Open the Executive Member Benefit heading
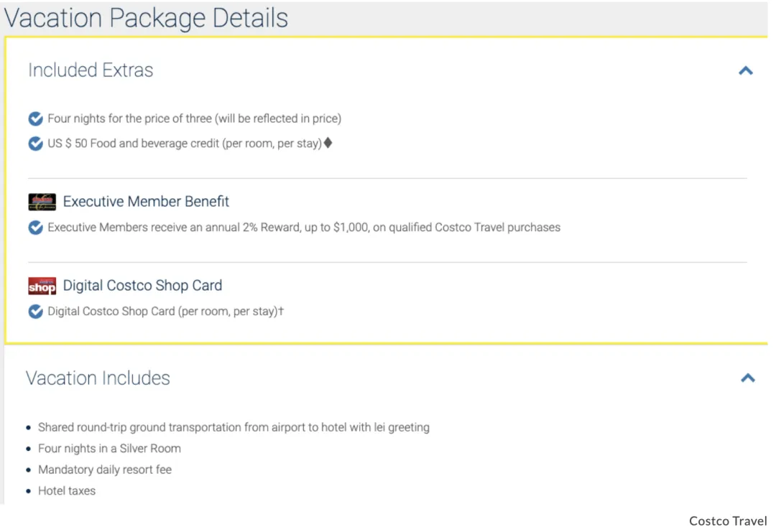The image size is (776, 532). point(146,201)
